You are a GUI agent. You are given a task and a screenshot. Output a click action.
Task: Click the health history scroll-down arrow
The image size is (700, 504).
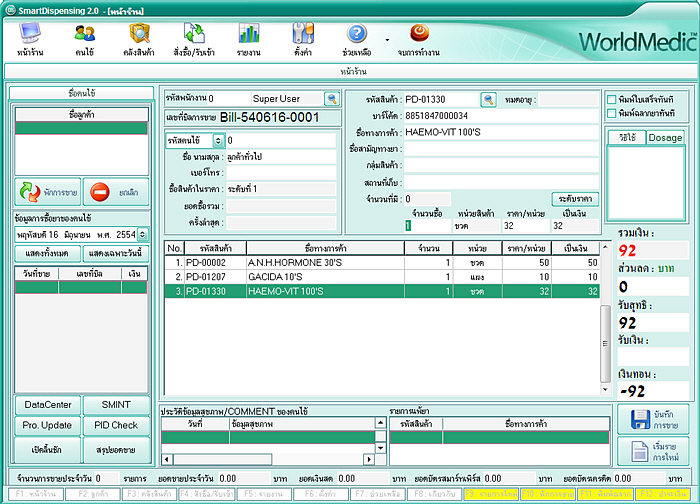[x=380, y=447]
